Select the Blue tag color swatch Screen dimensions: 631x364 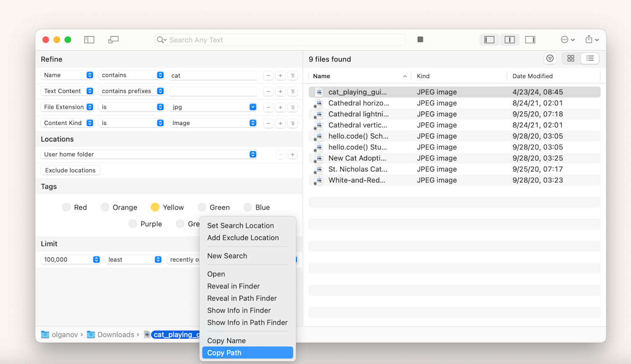click(x=248, y=207)
